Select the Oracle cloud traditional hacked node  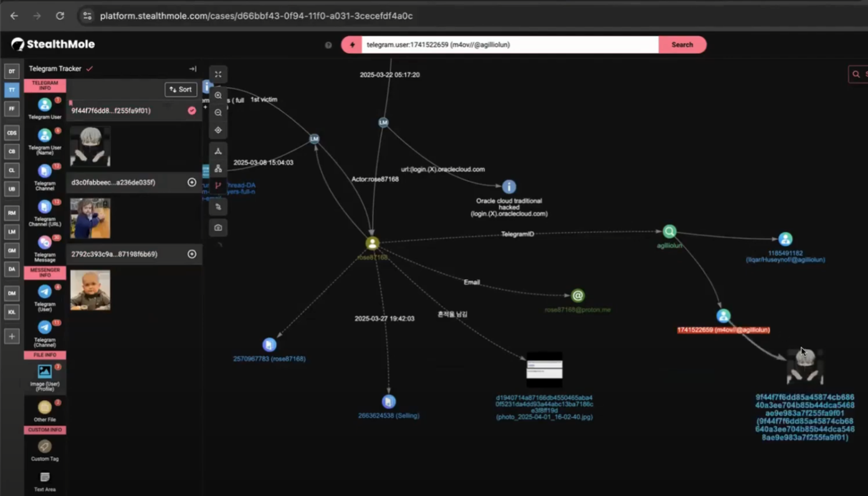click(x=509, y=187)
